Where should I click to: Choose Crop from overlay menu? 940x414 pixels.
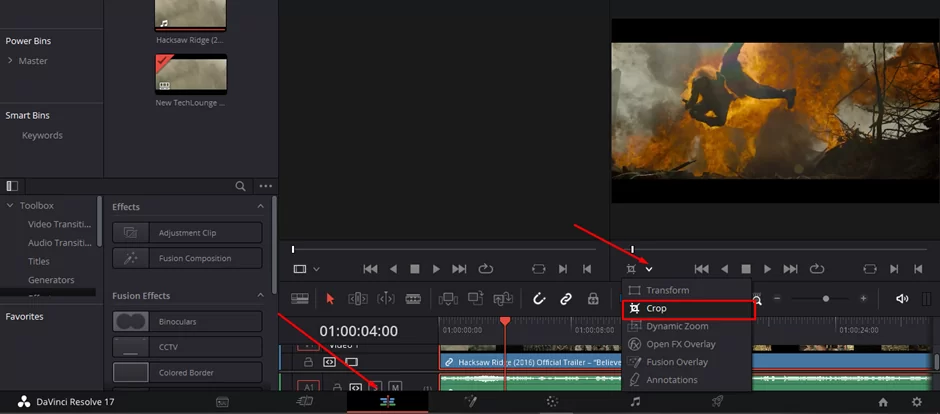pos(688,309)
